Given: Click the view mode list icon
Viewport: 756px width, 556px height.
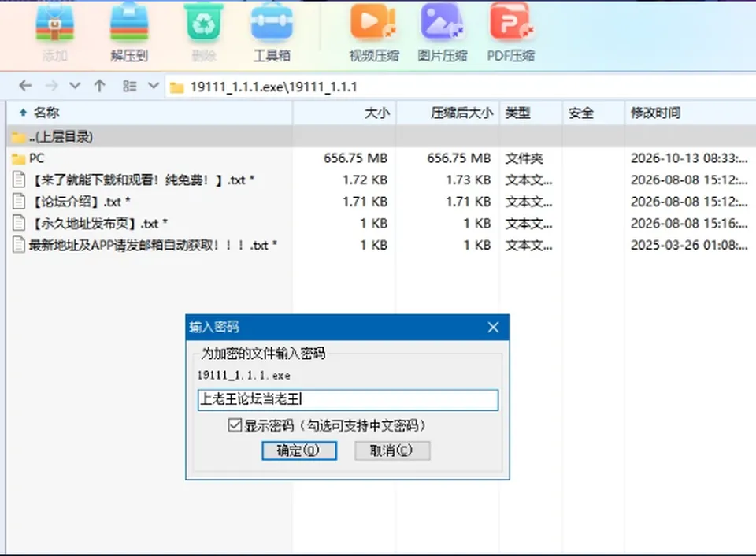Looking at the screenshot, I should point(130,86).
